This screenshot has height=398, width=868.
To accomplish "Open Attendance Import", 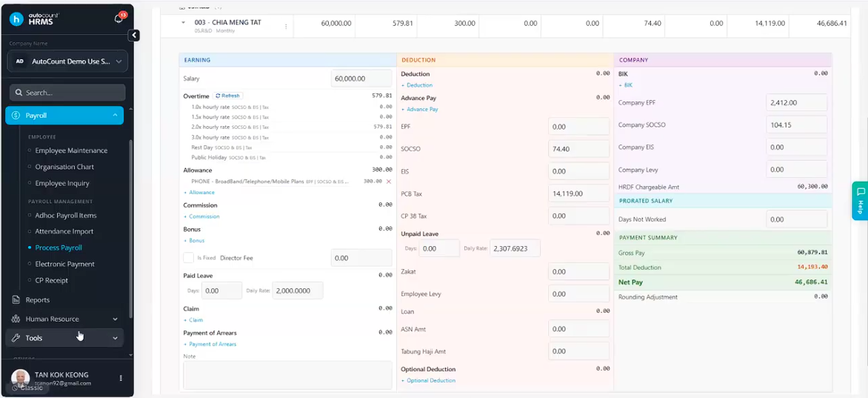I will pyautogui.click(x=64, y=231).
